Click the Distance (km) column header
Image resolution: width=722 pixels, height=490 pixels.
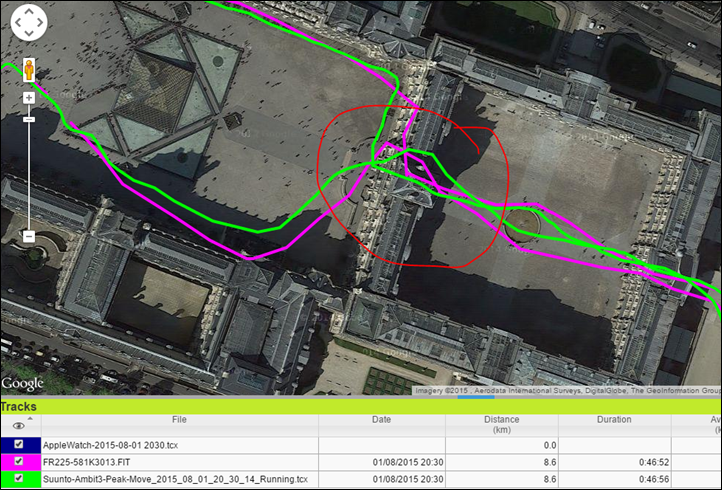tap(501, 424)
